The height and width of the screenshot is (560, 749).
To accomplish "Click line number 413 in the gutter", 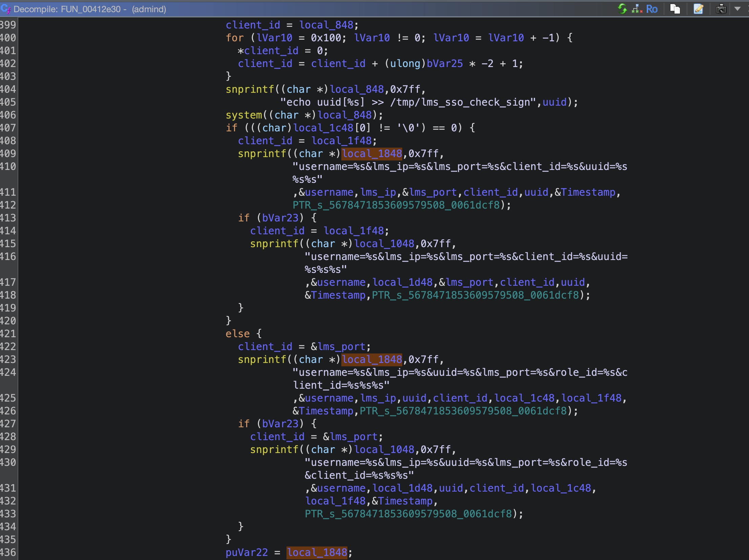I will (8, 218).
